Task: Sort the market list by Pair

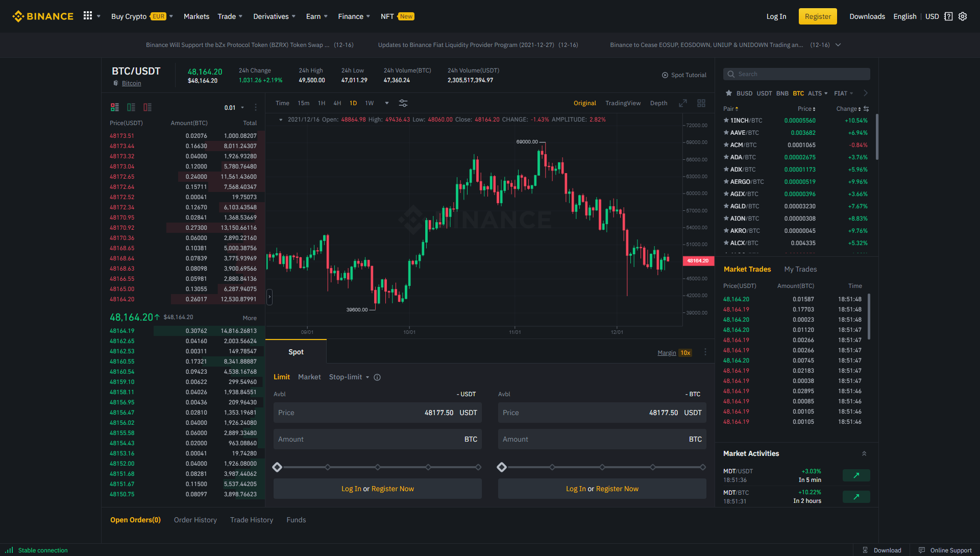Action: 730,109
